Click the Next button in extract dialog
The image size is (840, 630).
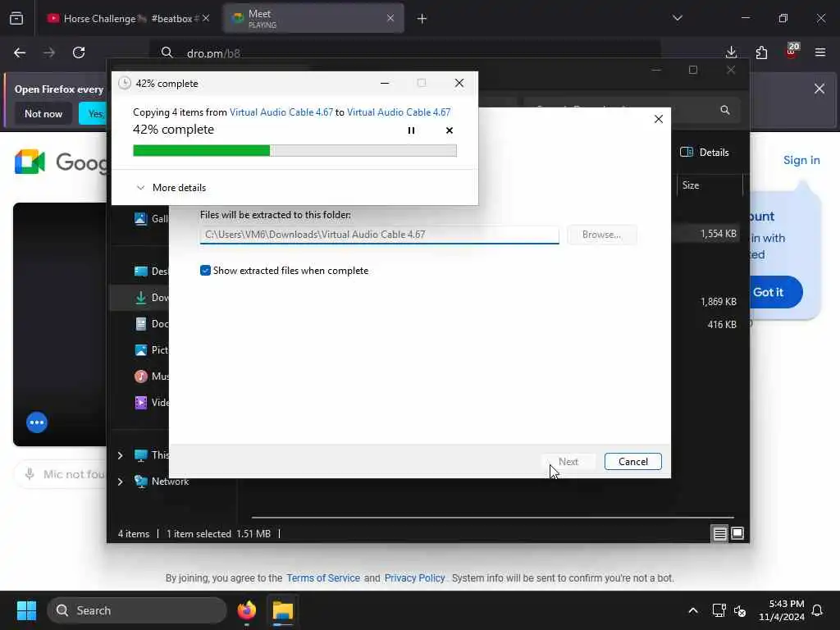568,462
